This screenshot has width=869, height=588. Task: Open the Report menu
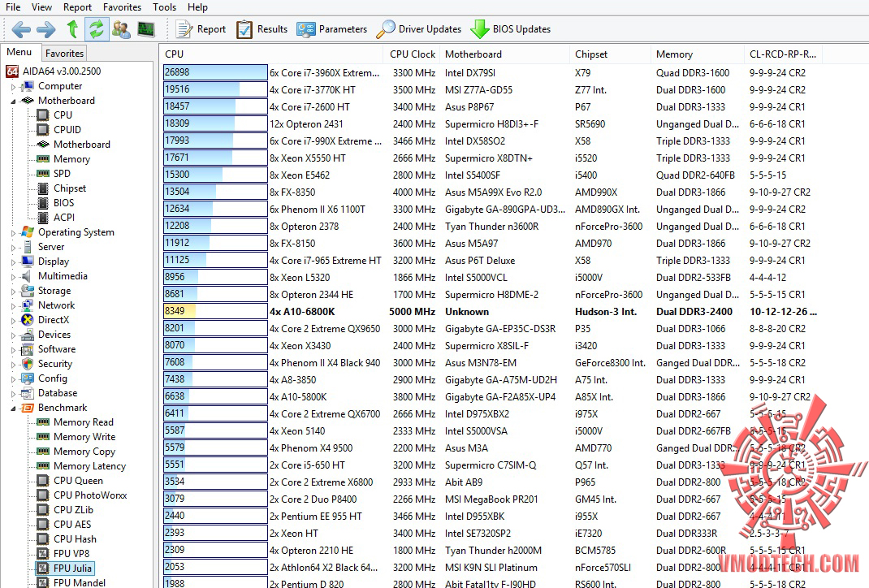pos(77,7)
